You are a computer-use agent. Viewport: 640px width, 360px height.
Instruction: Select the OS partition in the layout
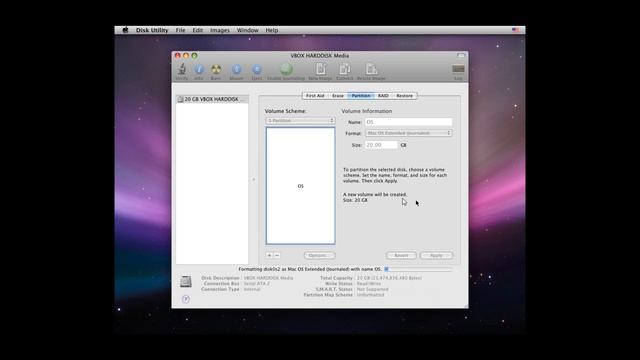(300, 186)
